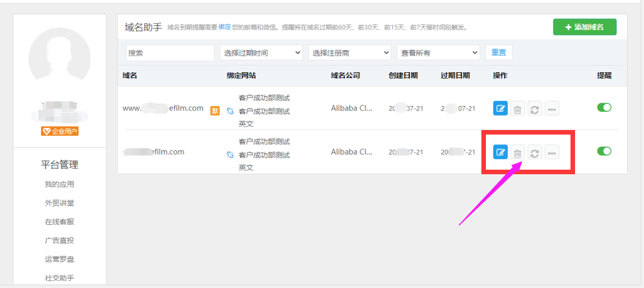This screenshot has width=644, height=288.
Task: Delete the second domain using trash icon
Action: pos(517,153)
